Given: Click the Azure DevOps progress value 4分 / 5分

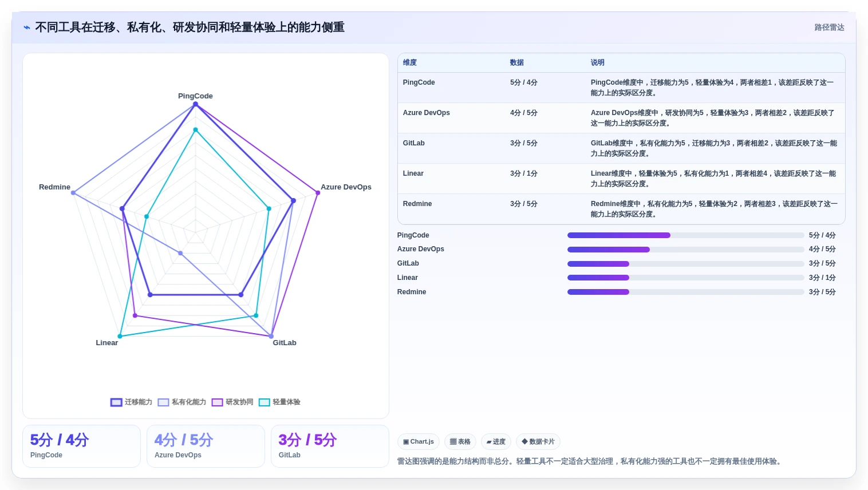Looking at the screenshot, I should coord(822,249).
